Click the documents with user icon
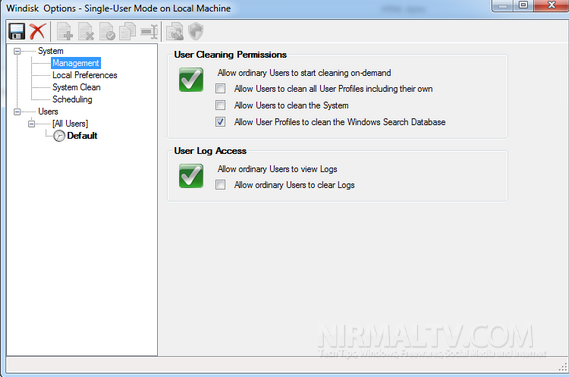Screen dimensions: 569x377 175,32
